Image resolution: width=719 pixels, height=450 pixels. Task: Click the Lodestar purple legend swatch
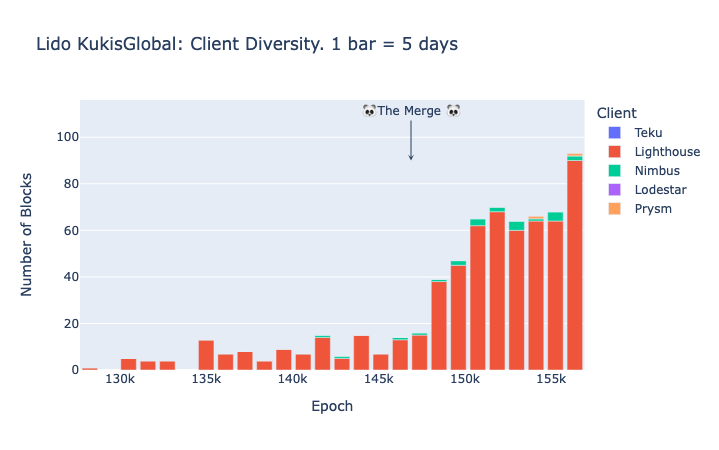tap(614, 189)
